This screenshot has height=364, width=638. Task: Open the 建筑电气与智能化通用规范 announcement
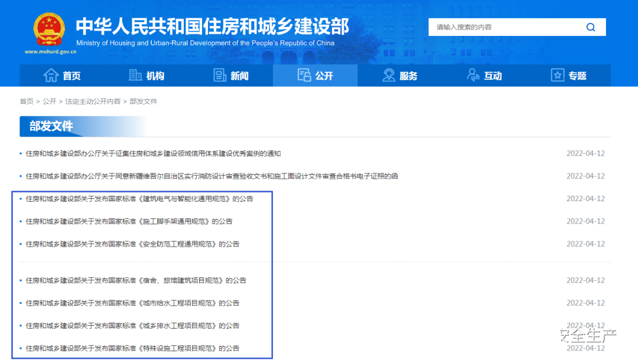tap(139, 199)
